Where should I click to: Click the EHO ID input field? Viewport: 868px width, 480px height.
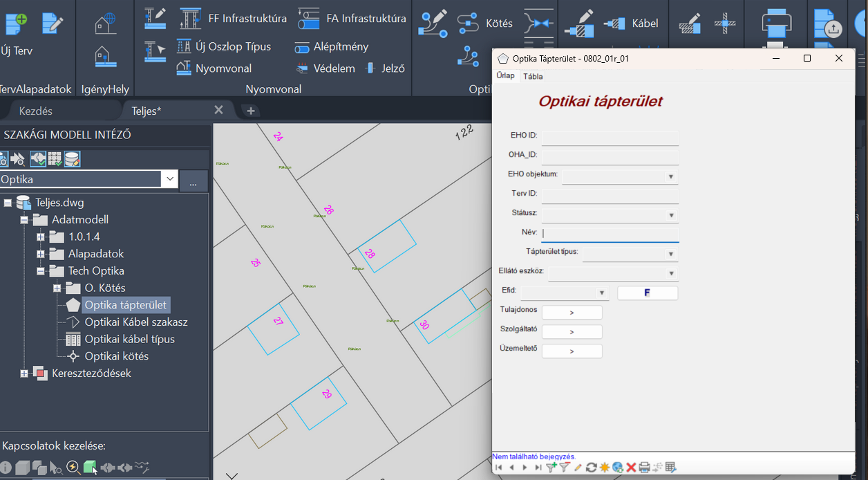(x=610, y=138)
